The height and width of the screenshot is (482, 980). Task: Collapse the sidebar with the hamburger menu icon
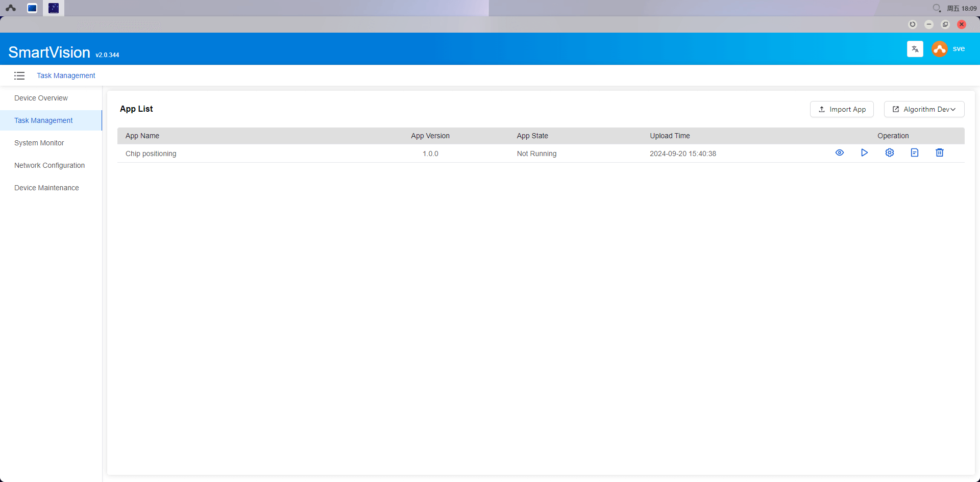point(19,75)
